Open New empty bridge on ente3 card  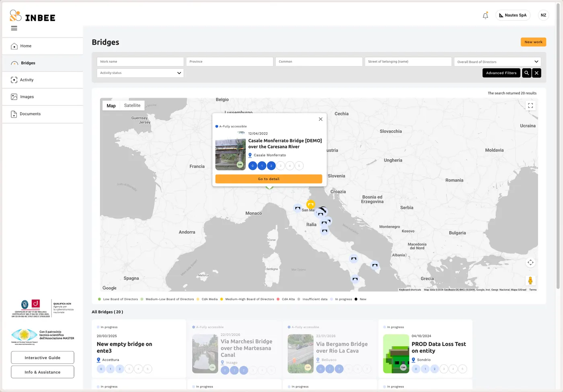[x=139, y=349]
